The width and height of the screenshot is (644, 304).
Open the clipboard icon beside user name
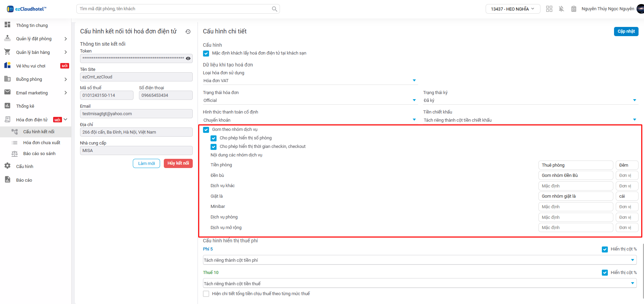(x=574, y=9)
